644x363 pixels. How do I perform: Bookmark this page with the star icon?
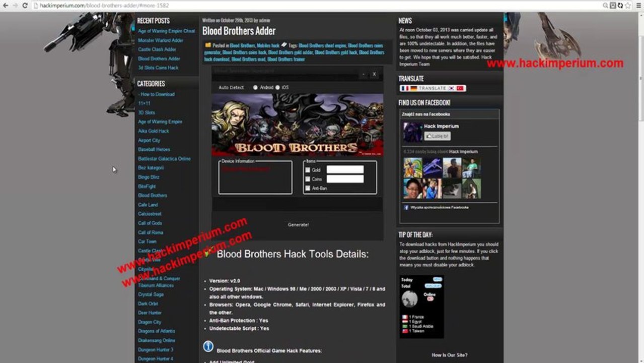628,6
